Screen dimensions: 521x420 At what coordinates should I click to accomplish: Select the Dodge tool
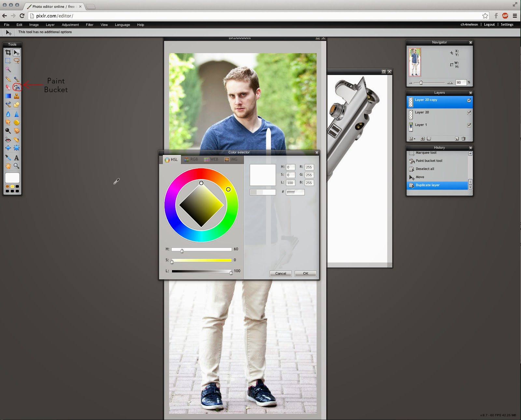[8, 131]
